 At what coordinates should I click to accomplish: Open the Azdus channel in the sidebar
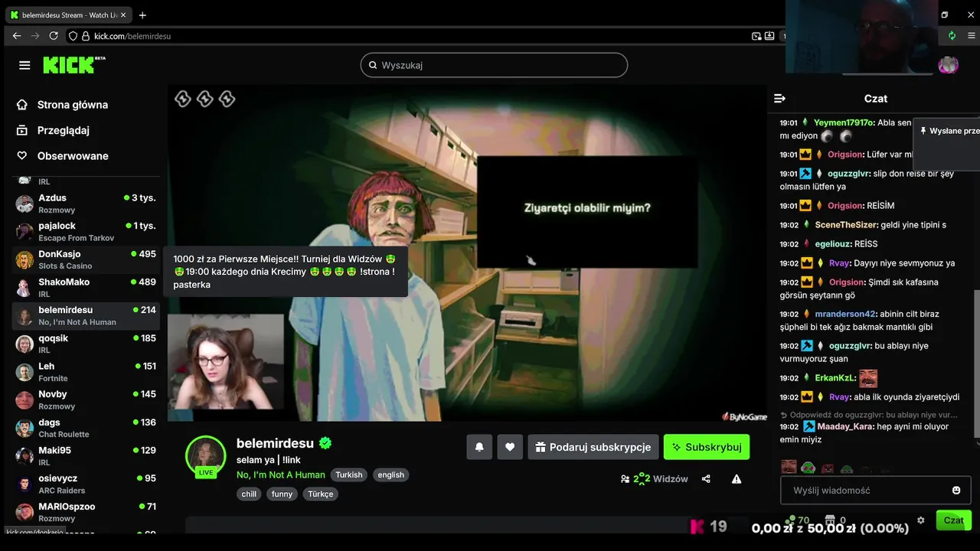pyautogui.click(x=86, y=204)
